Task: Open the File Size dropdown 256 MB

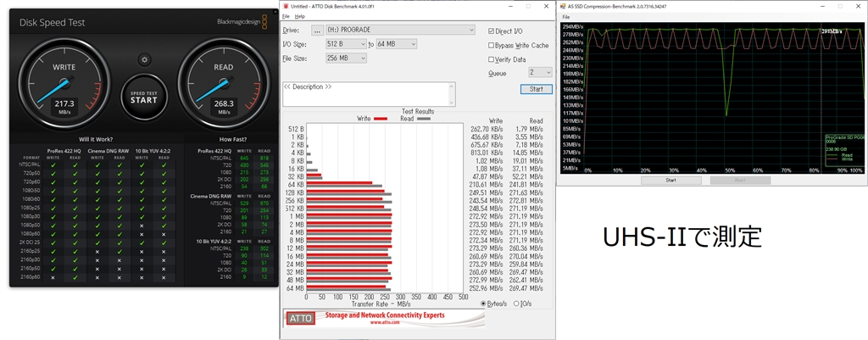Action: point(346,59)
